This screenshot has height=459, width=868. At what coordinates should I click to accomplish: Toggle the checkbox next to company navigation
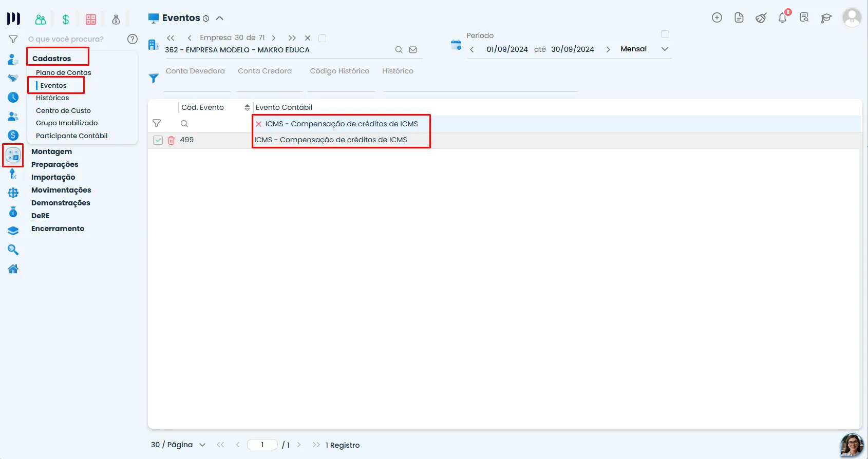click(323, 38)
